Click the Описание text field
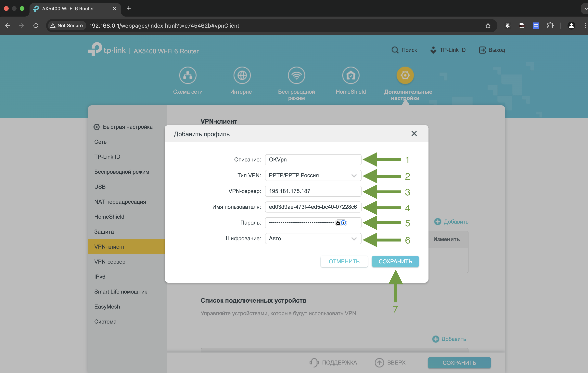588x373 pixels. pos(313,160)
